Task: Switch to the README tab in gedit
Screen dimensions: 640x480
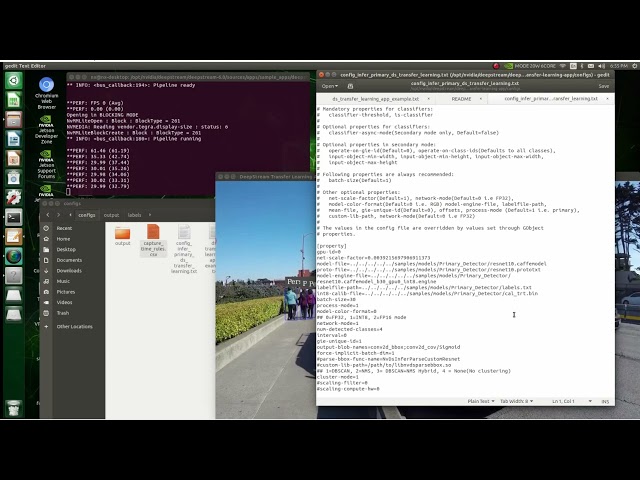Action: [x=461, y=99]
